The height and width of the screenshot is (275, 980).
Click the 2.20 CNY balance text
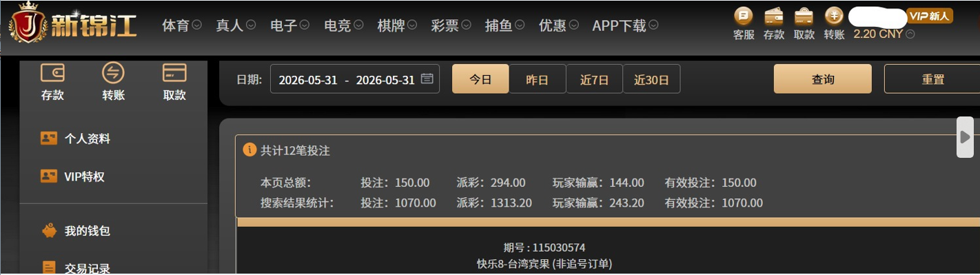click(879, 34)
